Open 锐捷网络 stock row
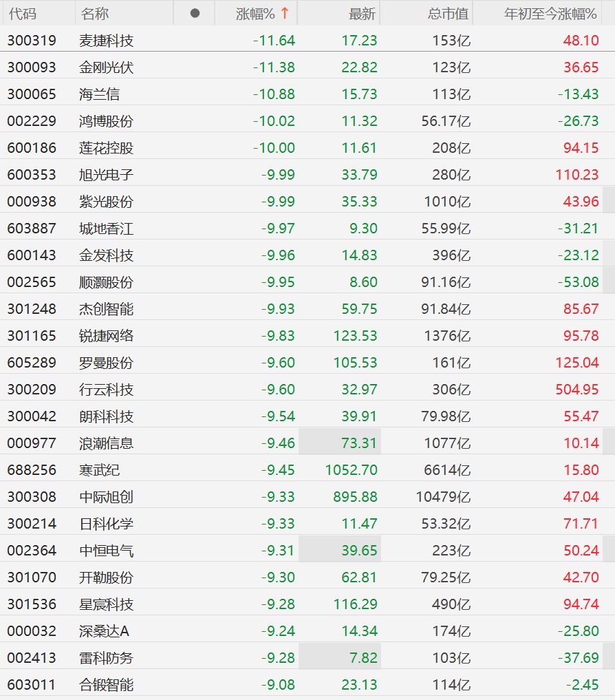 point(307,335)
